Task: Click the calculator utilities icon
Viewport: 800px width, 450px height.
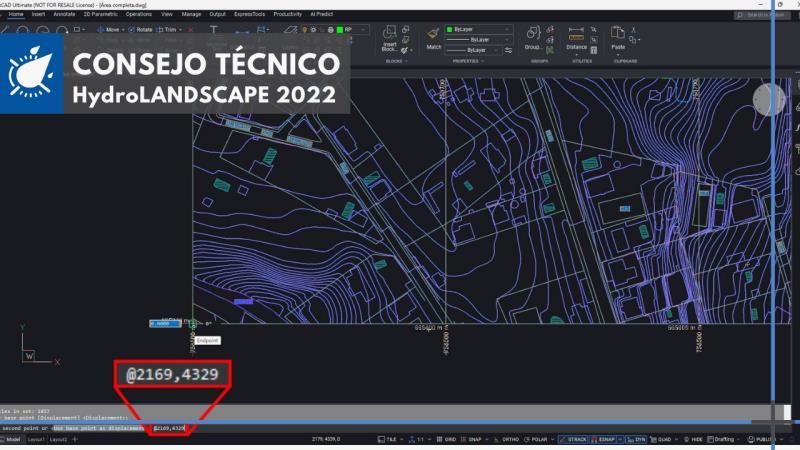Action: tap(593, 50)
